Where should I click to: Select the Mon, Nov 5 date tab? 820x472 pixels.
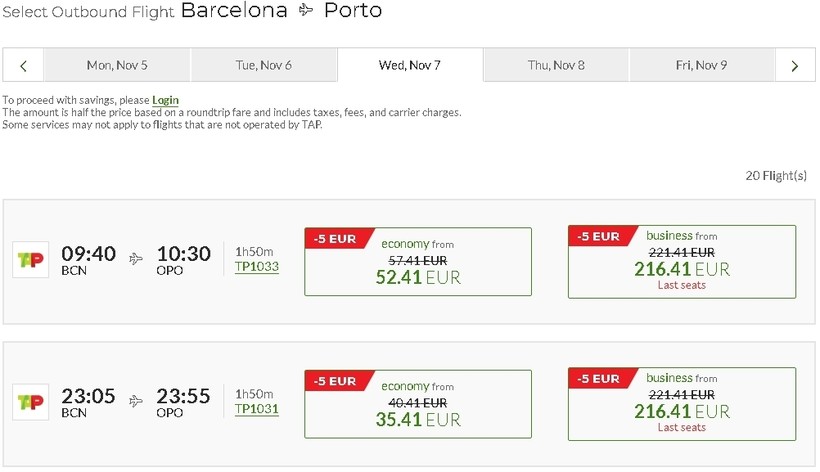[x=117, y=66]
